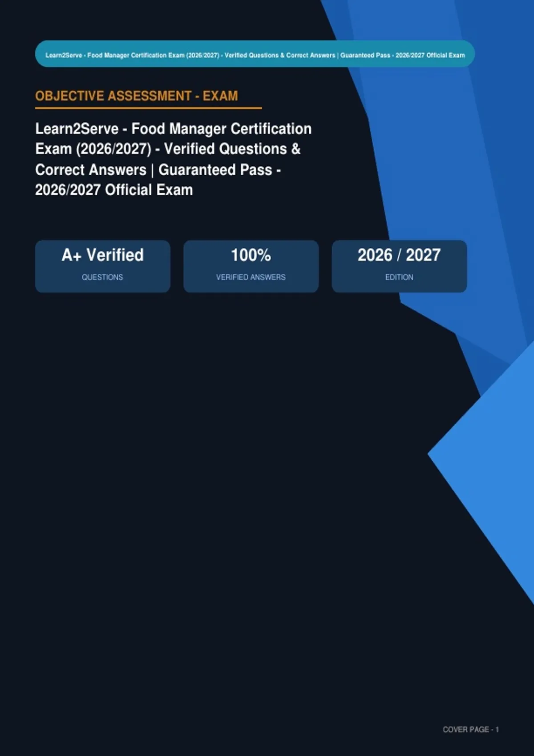The width and height of the screenshot is (534, 756).
Task: Click the '2026 / 2027' edition card
Action: click(x=399, y=266)
